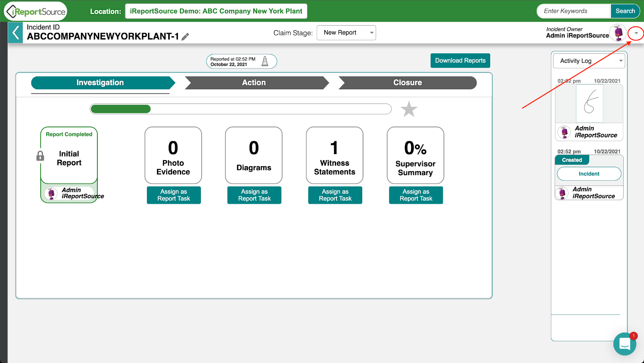
Task: Open the signature thumbnail in Activity Log
Action: [x=589, y=104]
